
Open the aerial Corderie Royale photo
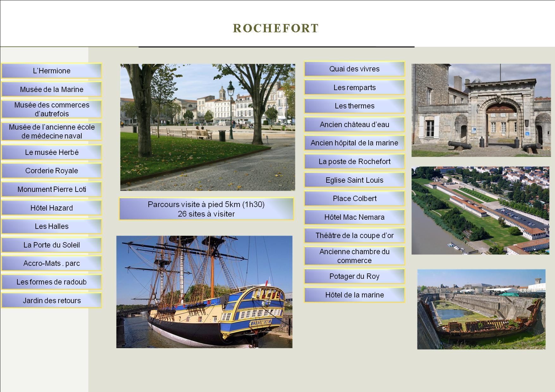pos(480,211)
